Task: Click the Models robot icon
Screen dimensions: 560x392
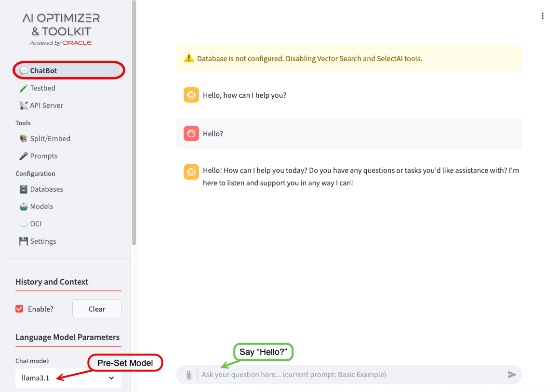Action: click(x=24, y=206)
